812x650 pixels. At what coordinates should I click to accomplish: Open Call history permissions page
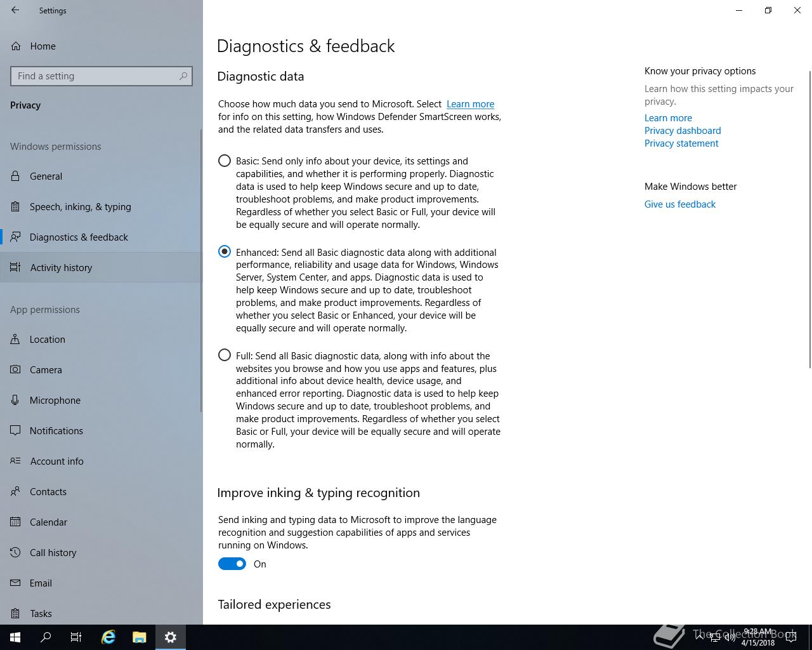click(x=101, y=552)
